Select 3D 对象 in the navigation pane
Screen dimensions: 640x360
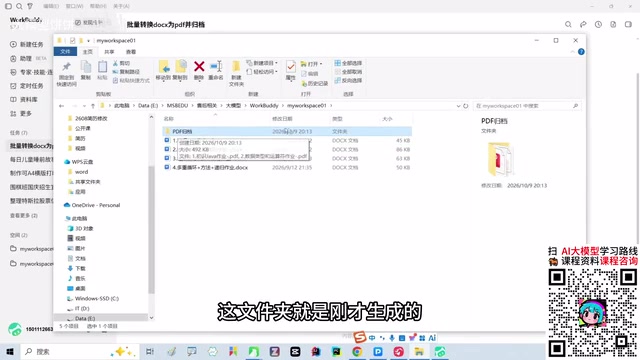click(x=80, y=228)
